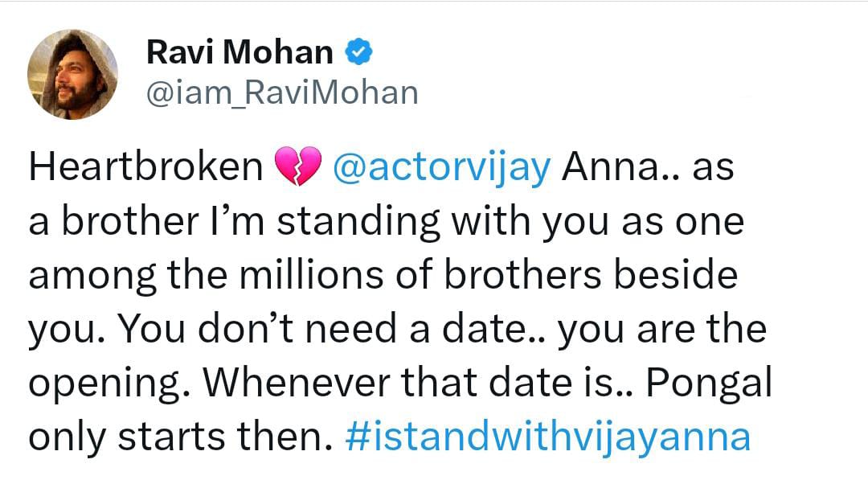Click the broken heart emoji

pyautogui.click(x=297, y=167)
